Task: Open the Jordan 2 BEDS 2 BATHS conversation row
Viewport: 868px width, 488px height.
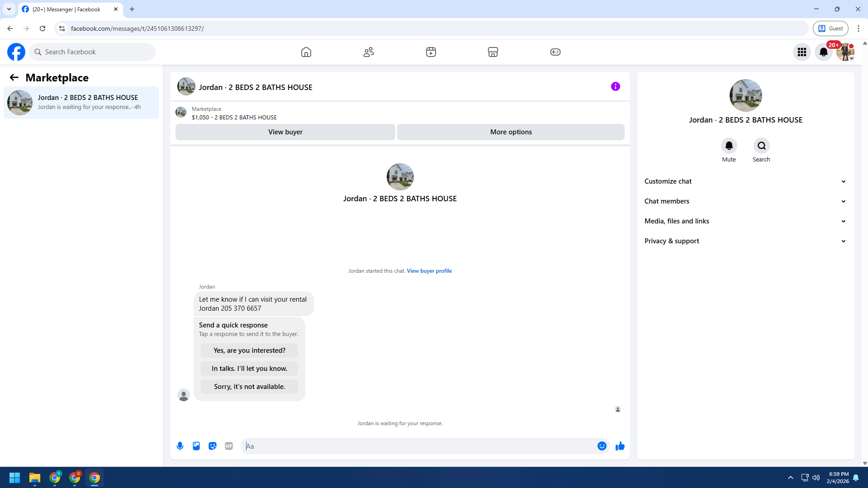Action: (x=81, y=103)
